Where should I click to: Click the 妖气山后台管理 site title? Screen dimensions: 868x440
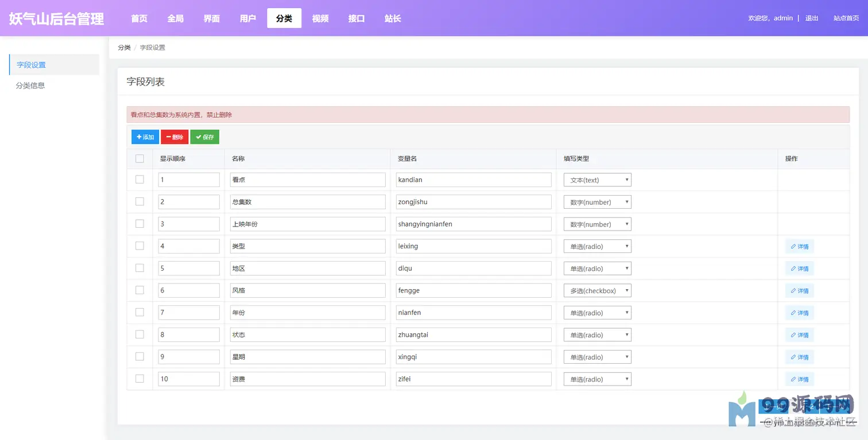pyautogui.click(x=56, y=18)
